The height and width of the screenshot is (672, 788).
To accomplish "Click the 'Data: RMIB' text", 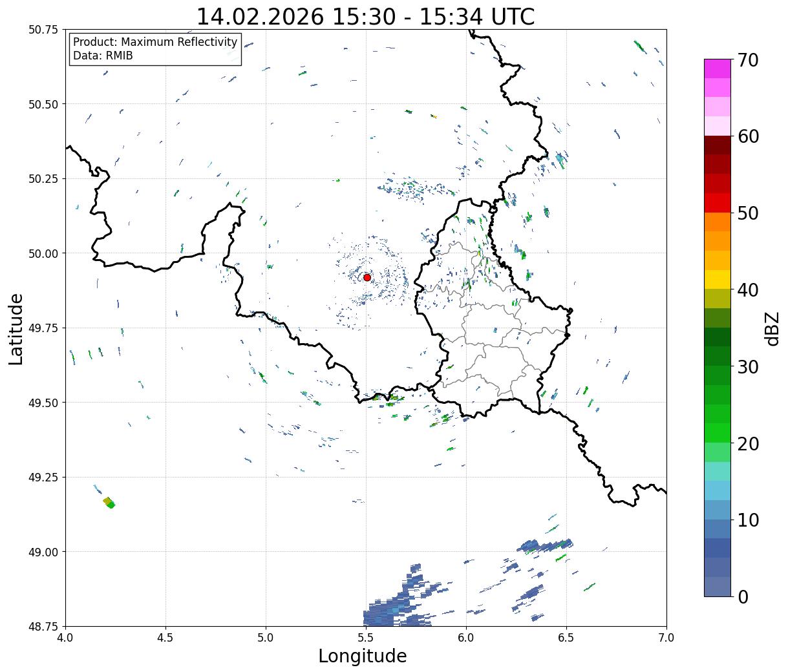I will (103, 56).
